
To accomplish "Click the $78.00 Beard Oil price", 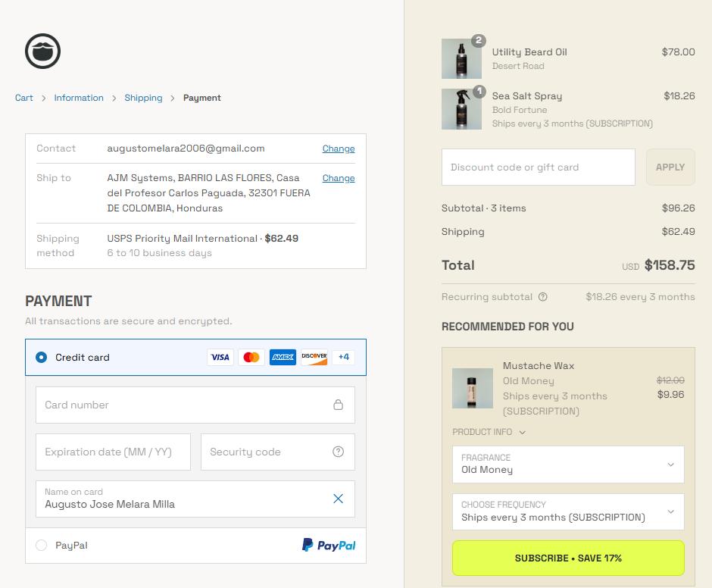I will click(678, 52).
